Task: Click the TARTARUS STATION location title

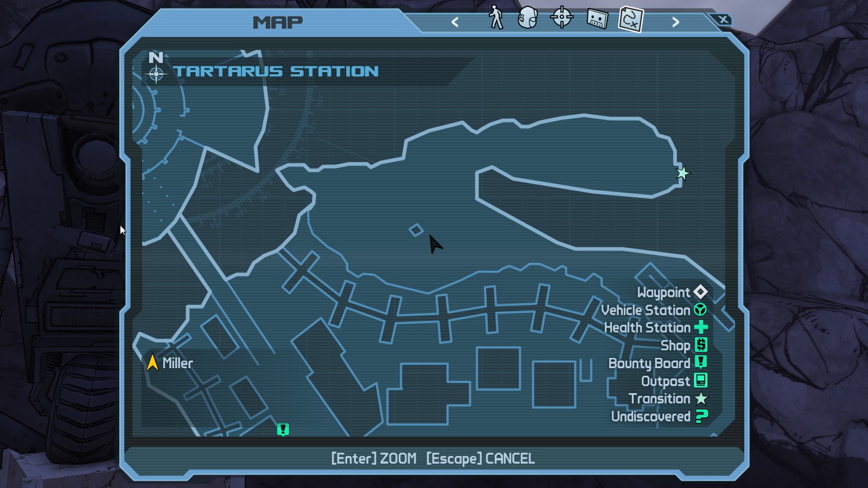Action: pos(276,72)
